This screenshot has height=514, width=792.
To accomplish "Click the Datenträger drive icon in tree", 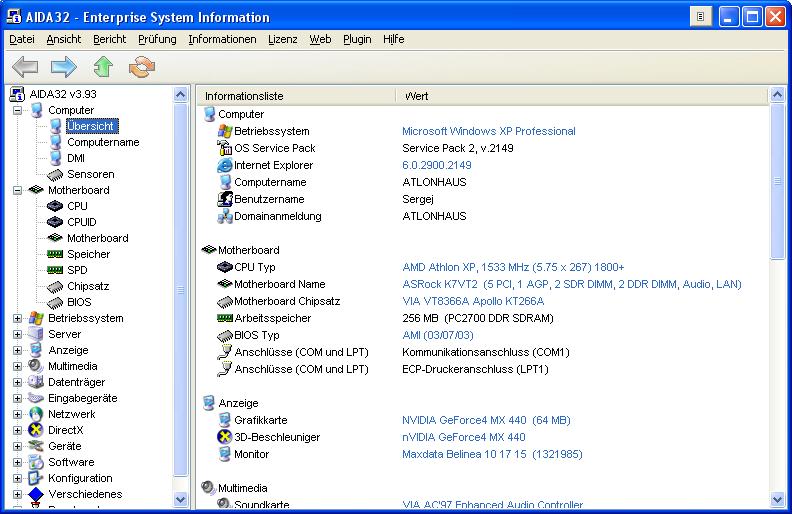I will tap(36, 382).
